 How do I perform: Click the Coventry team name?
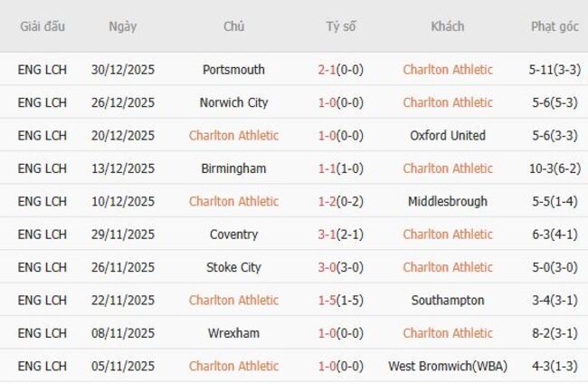(x=234, y=235)
